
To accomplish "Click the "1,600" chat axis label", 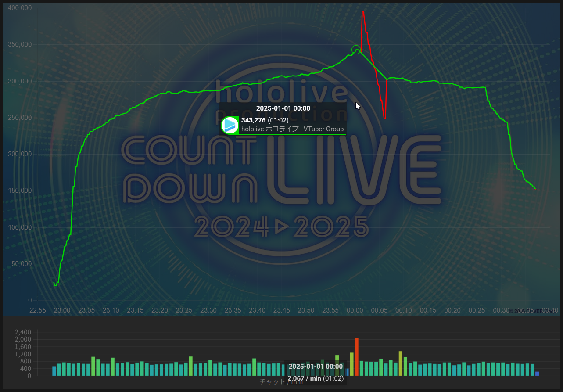I will click(23, 347).
